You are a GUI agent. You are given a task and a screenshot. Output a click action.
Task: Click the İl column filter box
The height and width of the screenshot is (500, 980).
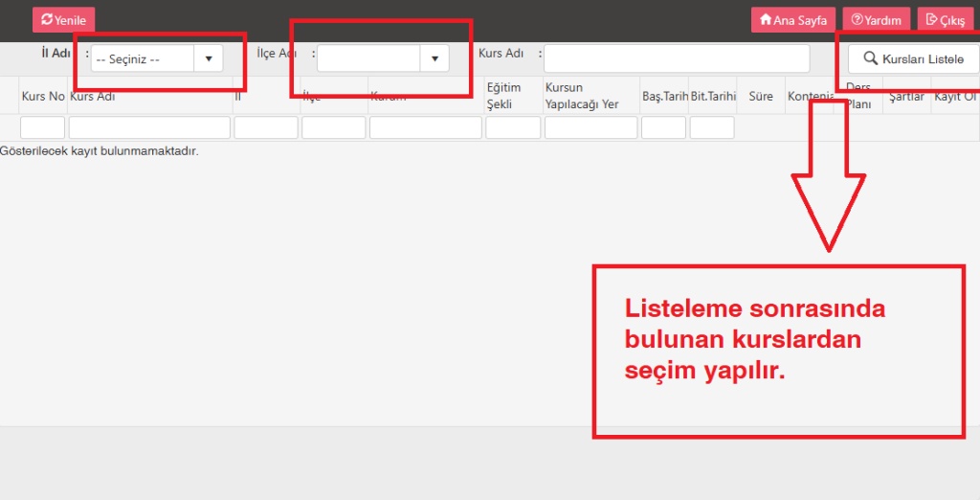point(266,127)
